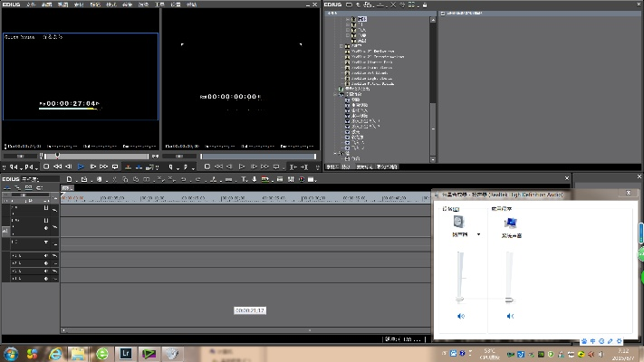This screenshot has height=362, width=644.
Task: Adjust speaker volume slider in mixer
Action: 460,299
